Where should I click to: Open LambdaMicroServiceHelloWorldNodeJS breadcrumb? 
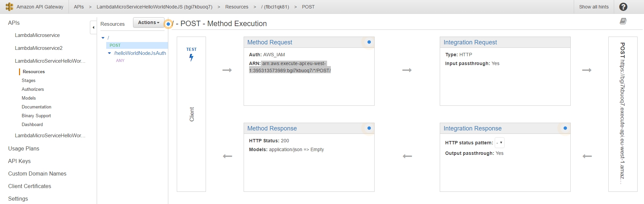[x=154, y=7]
